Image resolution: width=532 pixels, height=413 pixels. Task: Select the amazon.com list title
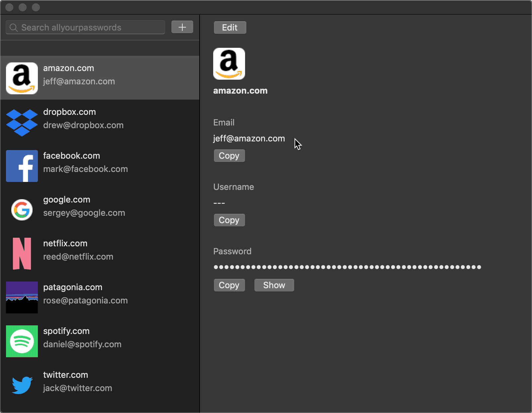[x=68, y=68]
